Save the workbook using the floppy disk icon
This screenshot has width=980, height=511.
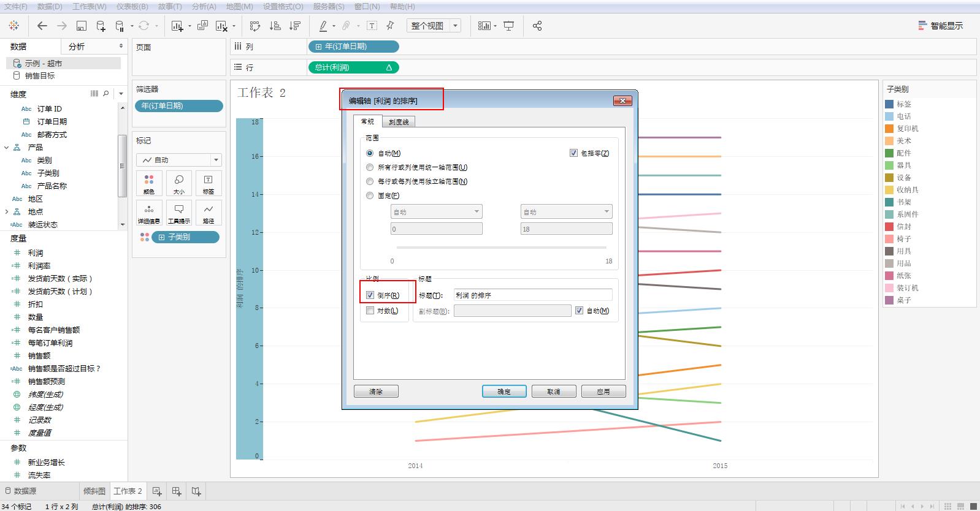pyautogui.click(x=82, y=26)
